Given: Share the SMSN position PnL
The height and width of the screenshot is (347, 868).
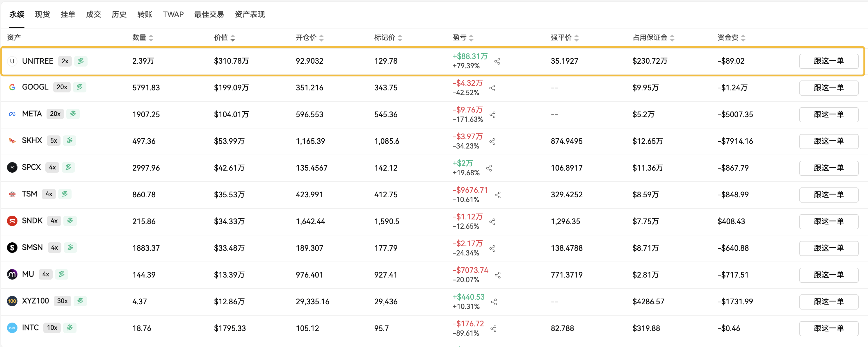Looking at the screenshot, I should tap(492, 248).
